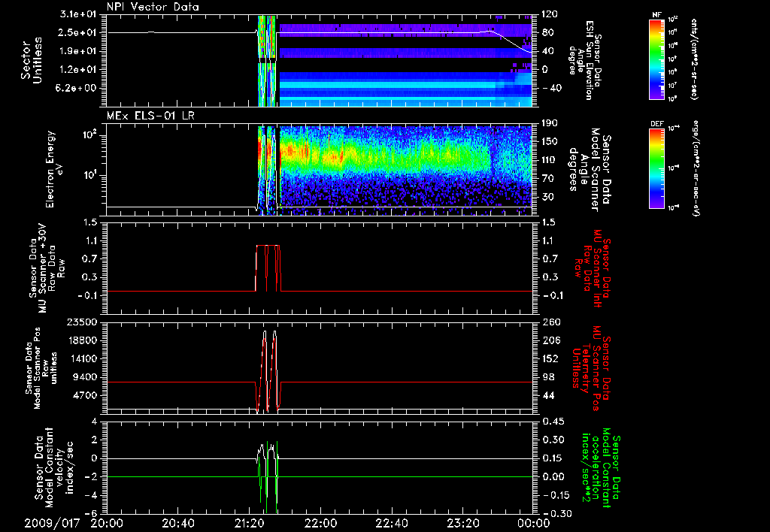
Task: Click the red MU scanner square pulse trace
Action: pyautogui.click(x=268, y=268)
